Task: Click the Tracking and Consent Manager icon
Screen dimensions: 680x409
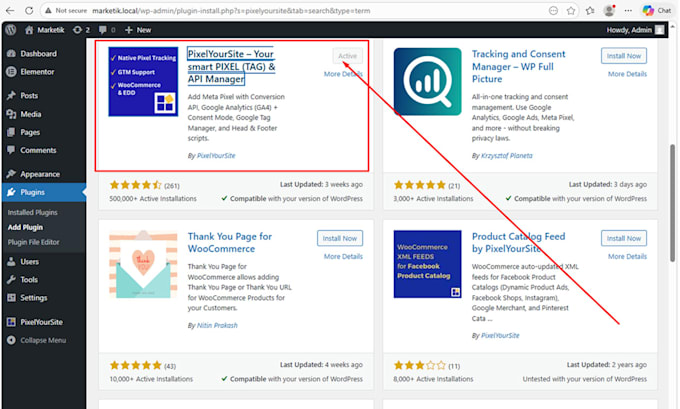Action: 428,82
